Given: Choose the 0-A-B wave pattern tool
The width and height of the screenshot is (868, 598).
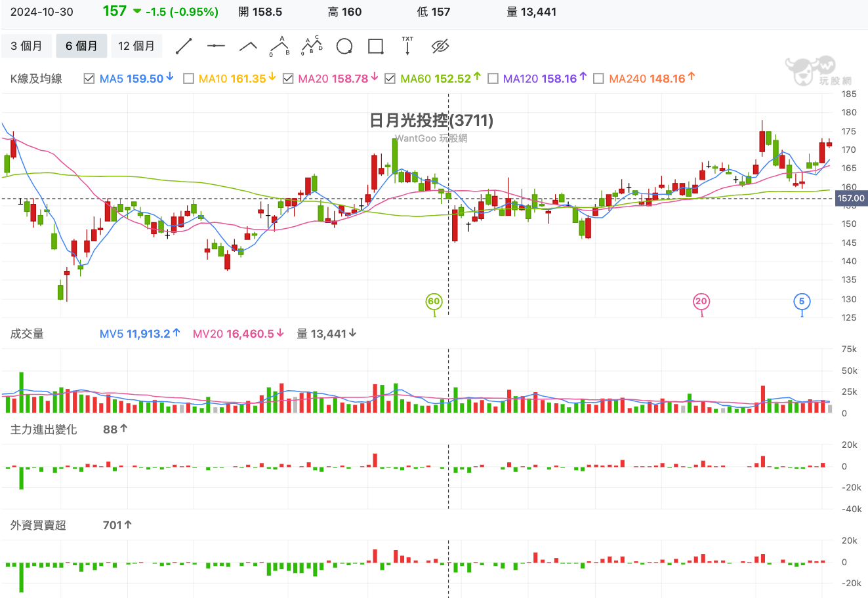Looking at the screenshot, I should click(279, 46).
